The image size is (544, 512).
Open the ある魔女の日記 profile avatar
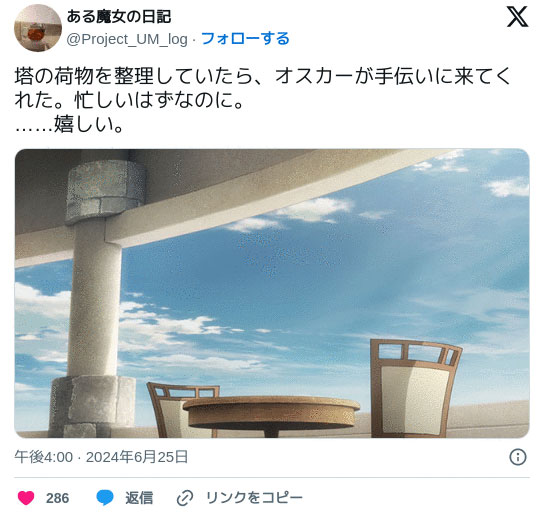pos(38,28)
